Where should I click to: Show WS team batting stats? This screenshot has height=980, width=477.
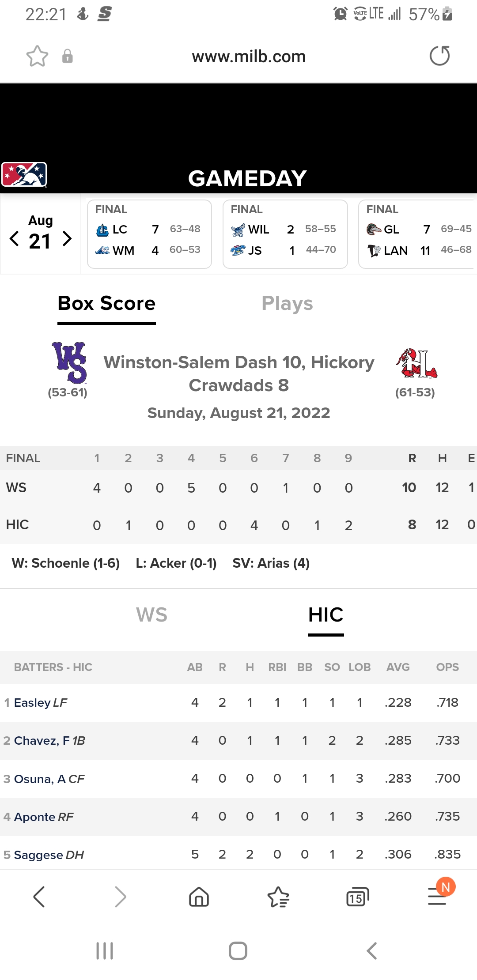point(151,615)
